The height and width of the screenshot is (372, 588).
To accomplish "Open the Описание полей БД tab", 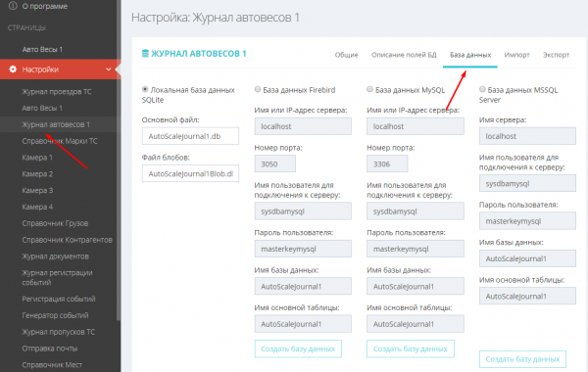I will [x=404, y=55].
